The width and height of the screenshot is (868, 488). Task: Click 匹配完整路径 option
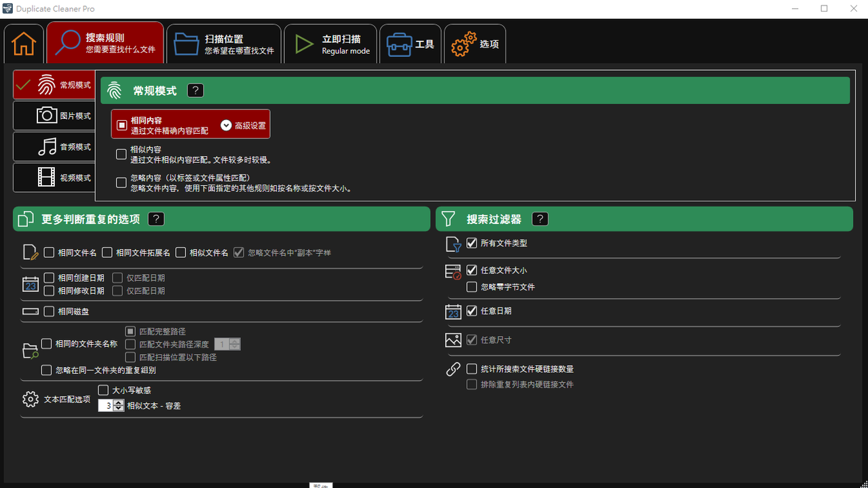[x=130, y=331]
